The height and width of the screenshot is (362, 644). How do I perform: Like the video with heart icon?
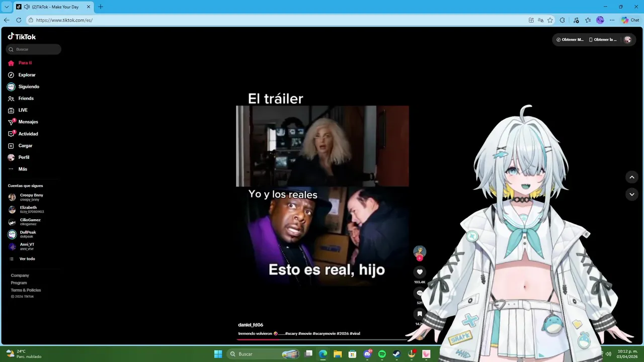(420, 272)
